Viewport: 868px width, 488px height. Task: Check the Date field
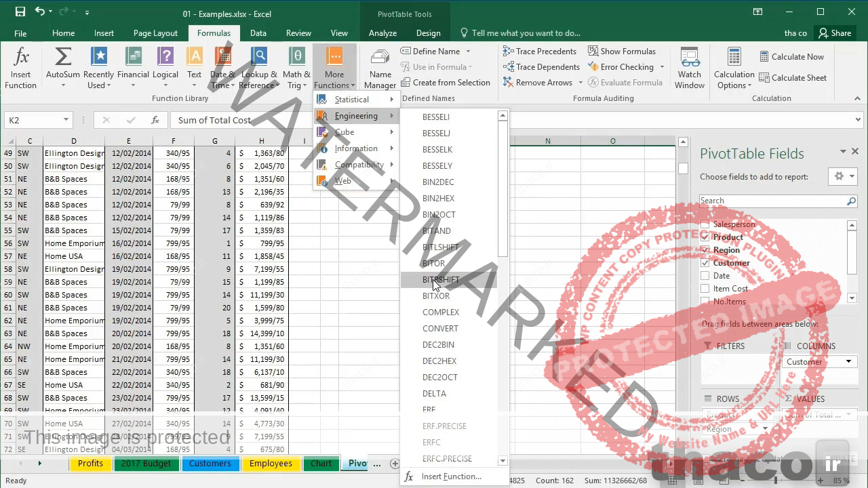705,276
